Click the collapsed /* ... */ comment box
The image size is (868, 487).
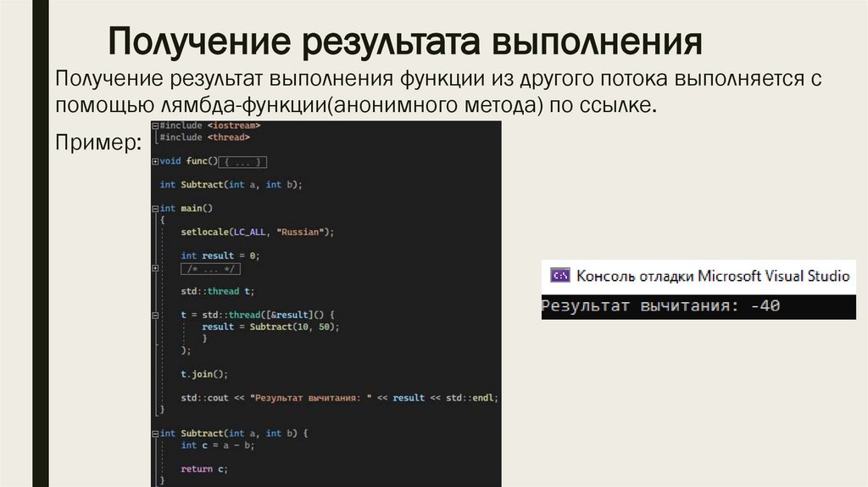(209, 268)
